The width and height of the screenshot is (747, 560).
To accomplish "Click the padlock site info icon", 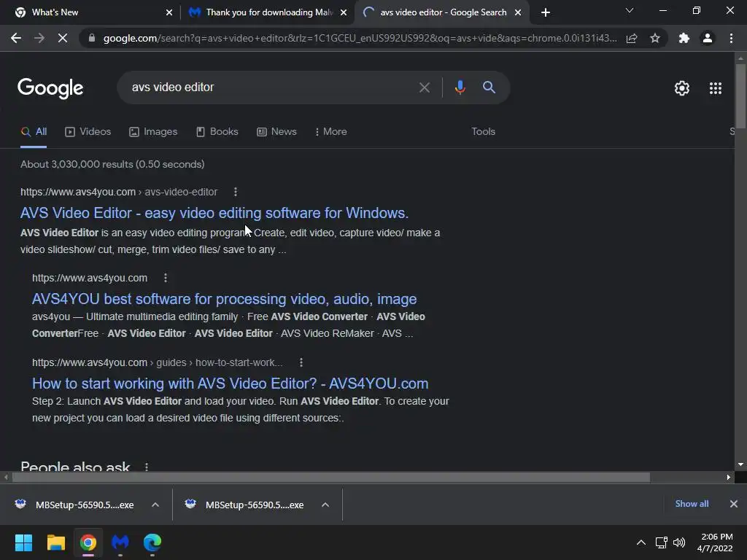I will (x=92, y=38).
